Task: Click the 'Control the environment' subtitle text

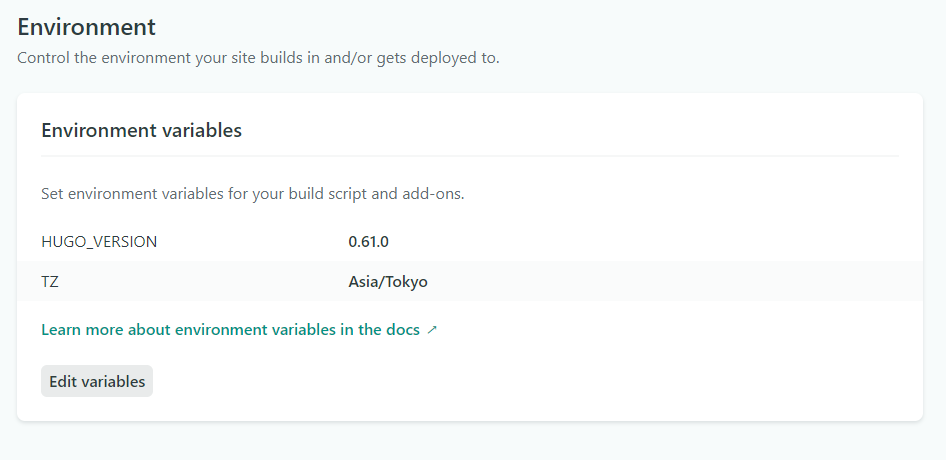Action: pyautogui.click(x=258, y=58)
